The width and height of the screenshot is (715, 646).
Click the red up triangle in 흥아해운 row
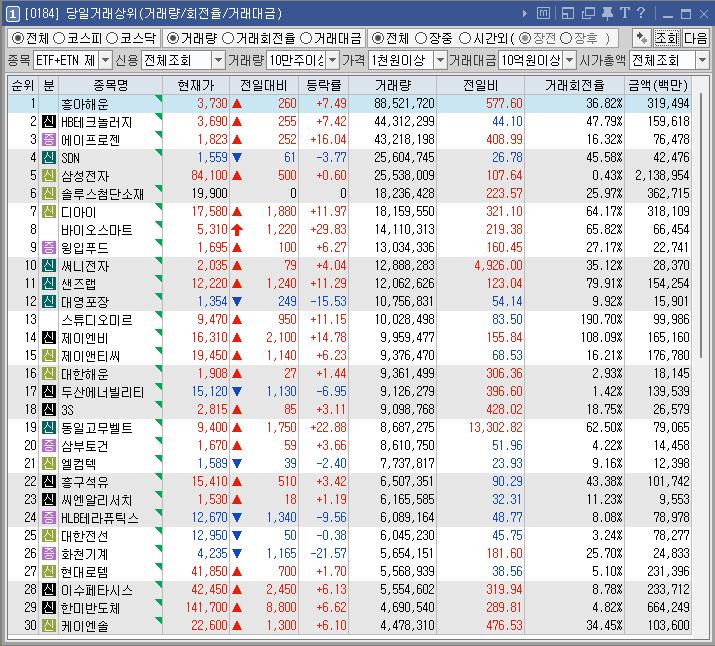click(237, 103)
